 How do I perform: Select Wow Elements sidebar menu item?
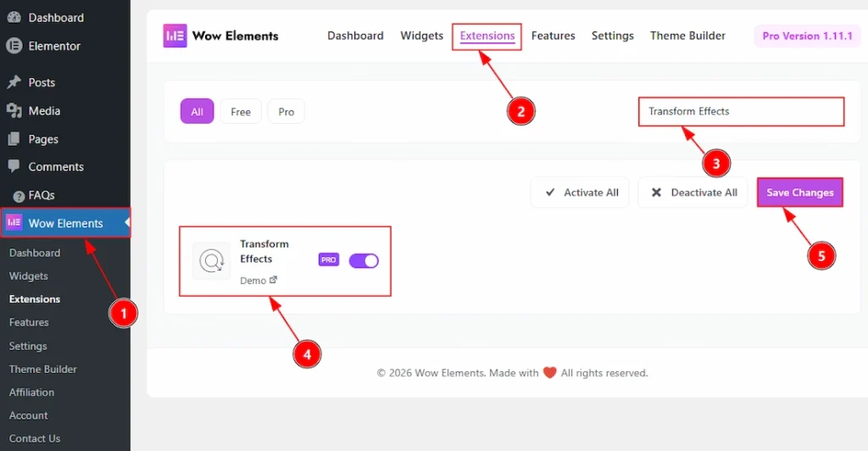[65, 223]
